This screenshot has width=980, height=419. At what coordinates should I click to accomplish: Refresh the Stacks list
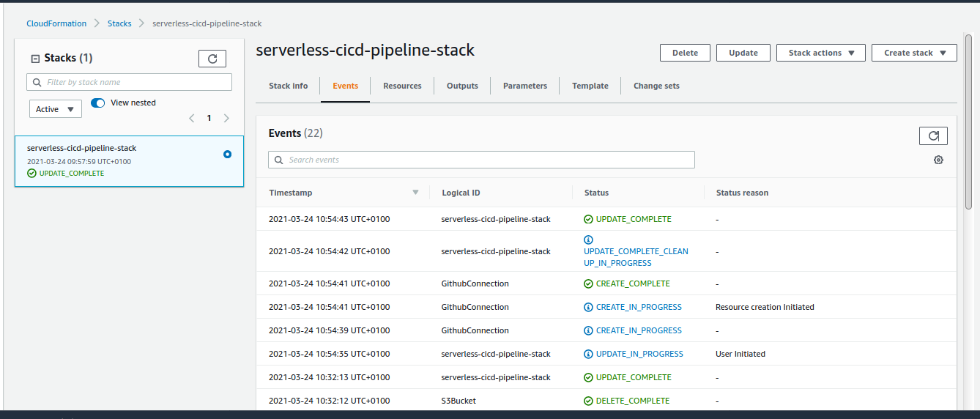[x=212, y=59]
